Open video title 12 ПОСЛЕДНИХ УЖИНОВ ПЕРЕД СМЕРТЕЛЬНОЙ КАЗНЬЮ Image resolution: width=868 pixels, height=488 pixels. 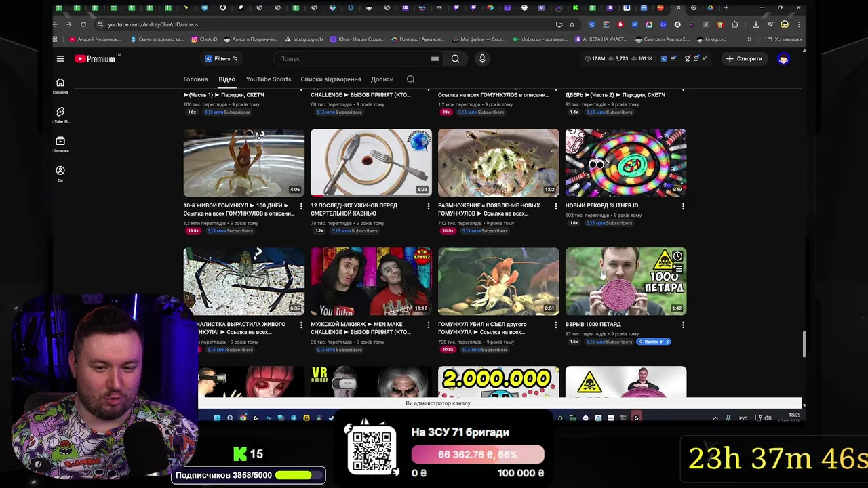point(354,209)
